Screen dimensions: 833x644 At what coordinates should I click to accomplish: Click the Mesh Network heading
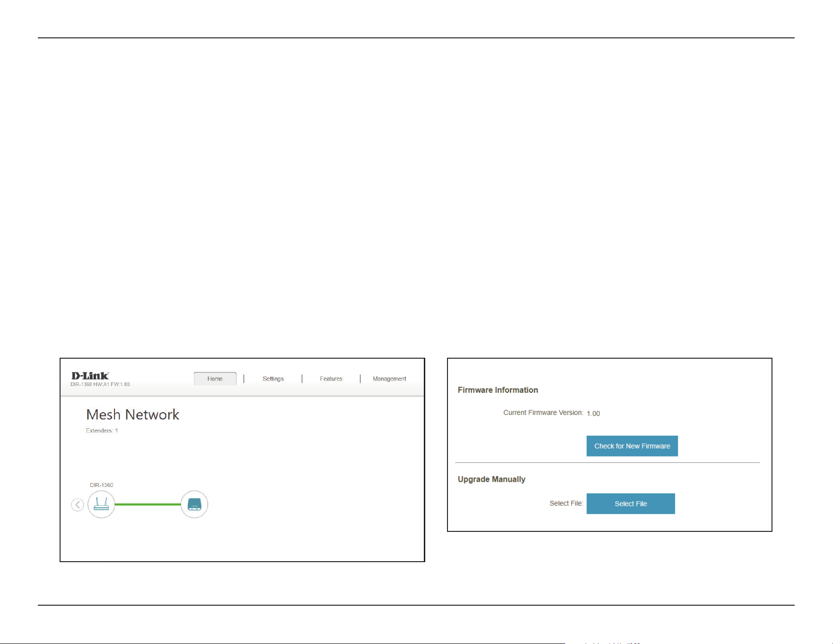(132, 415)
